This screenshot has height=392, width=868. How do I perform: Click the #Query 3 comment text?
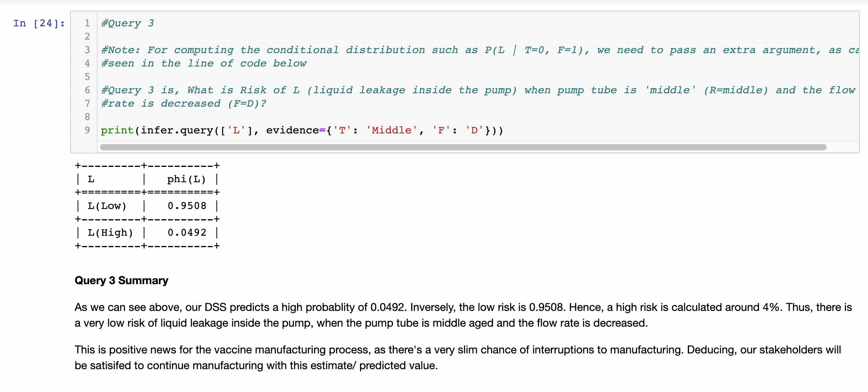coord(127,23)
